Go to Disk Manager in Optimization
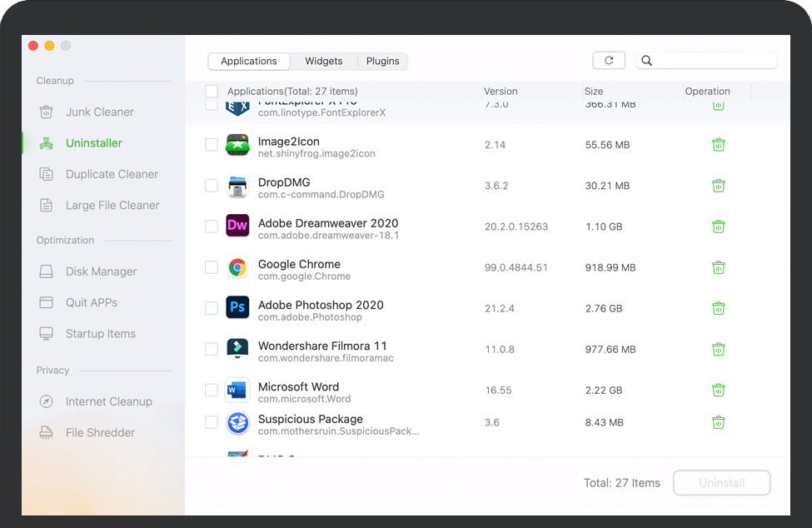The image size is (812, 528). (x=101, y=271)
